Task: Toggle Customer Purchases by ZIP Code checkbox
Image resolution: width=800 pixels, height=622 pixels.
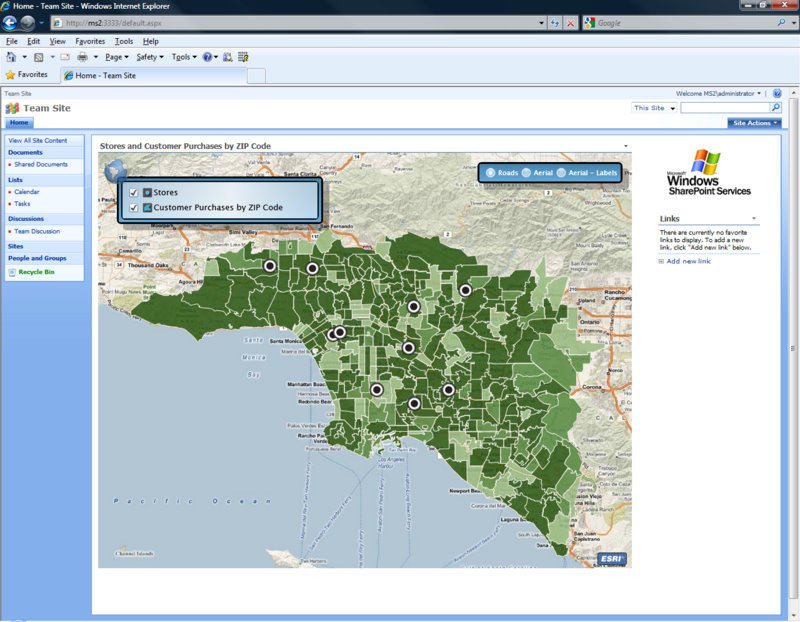Action: [x=134, y=208]
